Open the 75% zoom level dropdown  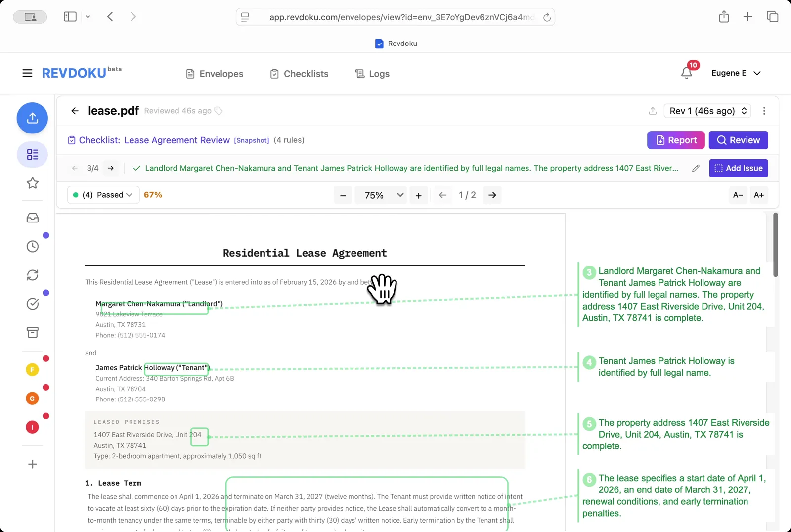click(x=381, y=195)
